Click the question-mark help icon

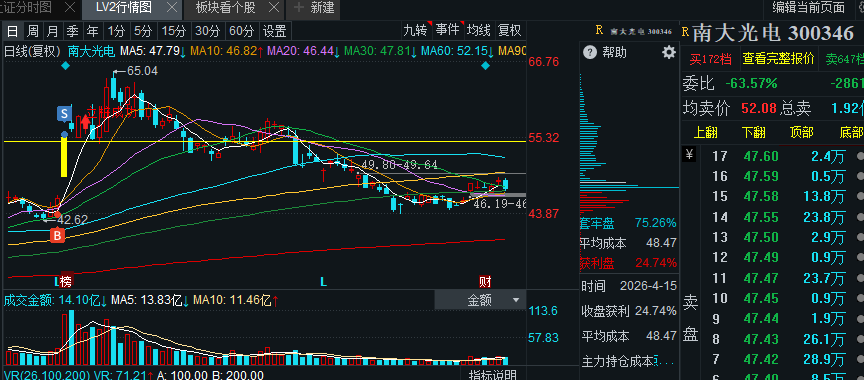(590, 53)
